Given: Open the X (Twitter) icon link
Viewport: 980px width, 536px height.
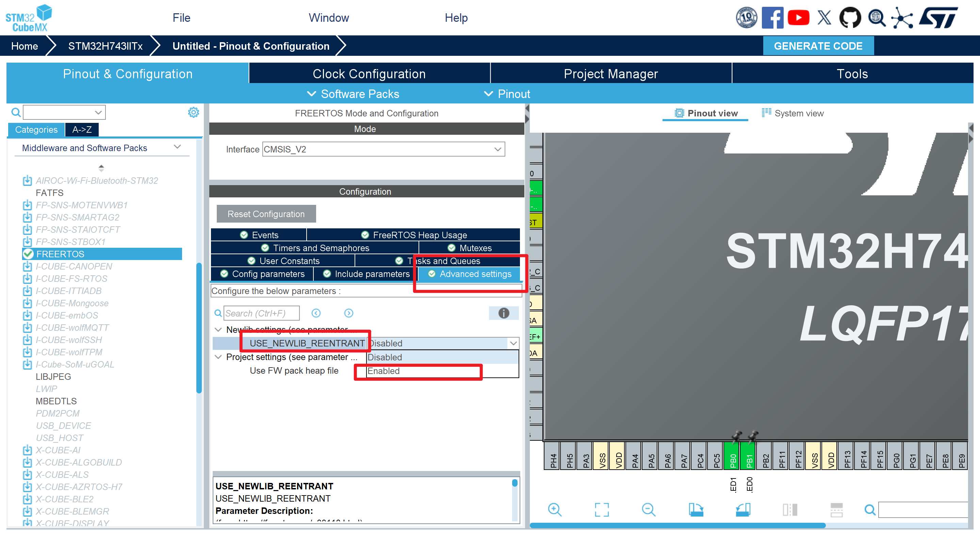Looking at the screenshot, I should click(x=824, y=17).
